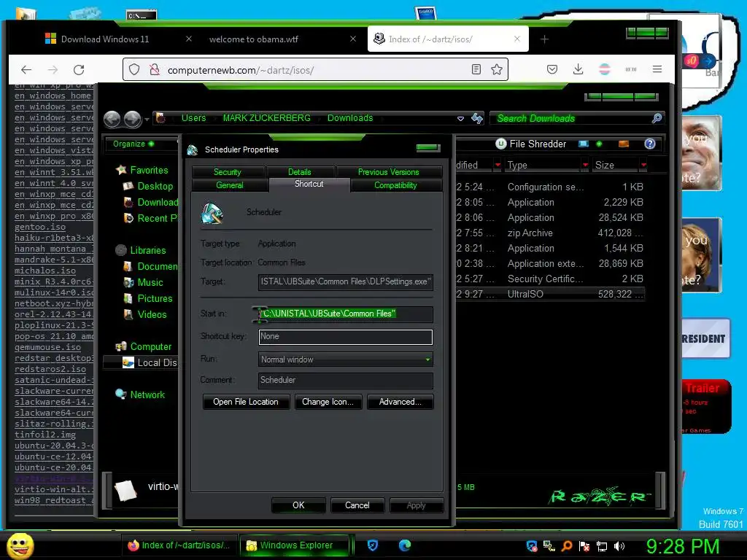Open the gentoo.iso link
Image resolution: width=747 pixels, height=560 pixels.
[40, 227]
